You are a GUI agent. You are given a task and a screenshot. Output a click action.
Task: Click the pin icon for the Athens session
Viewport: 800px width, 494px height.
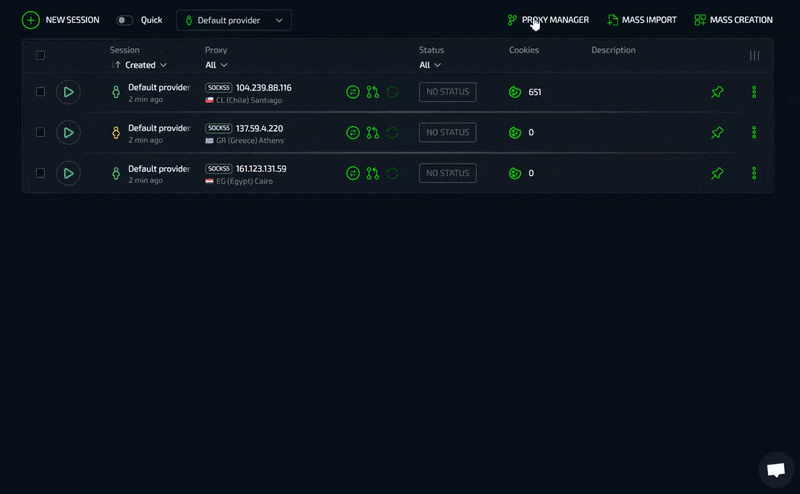717,132
